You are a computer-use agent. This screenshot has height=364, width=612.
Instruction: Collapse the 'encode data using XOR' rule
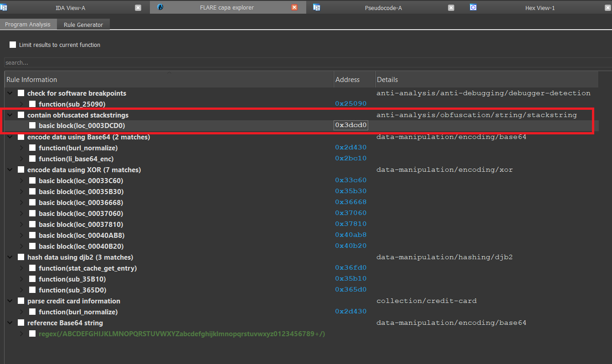[x=10, y=170]
